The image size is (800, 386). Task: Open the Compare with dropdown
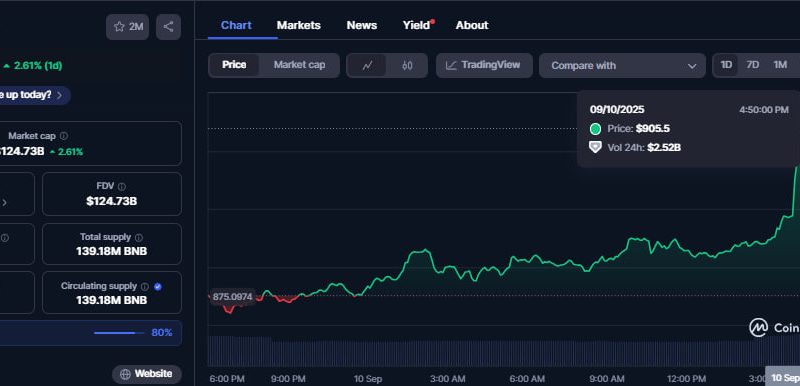(x=622, y=66)
